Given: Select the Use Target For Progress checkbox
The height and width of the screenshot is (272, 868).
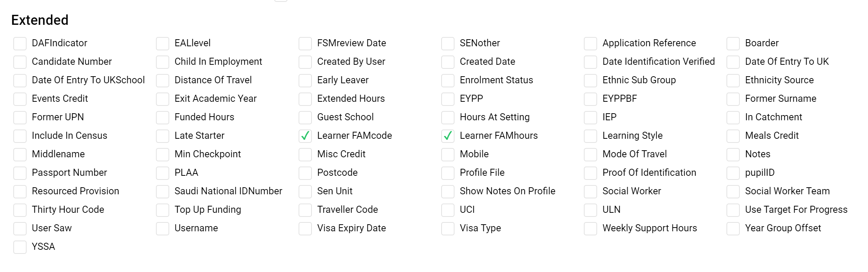Looking at the screenshot, I should pos(733,210).
